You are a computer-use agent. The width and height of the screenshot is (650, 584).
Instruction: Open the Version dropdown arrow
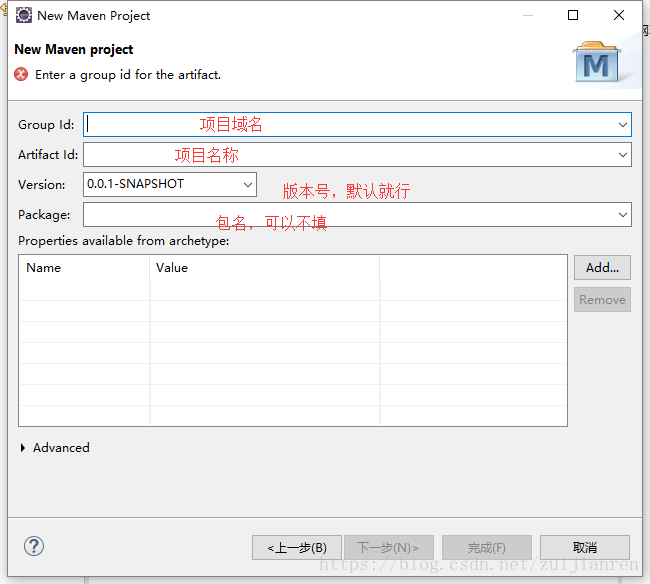(247, 185)
